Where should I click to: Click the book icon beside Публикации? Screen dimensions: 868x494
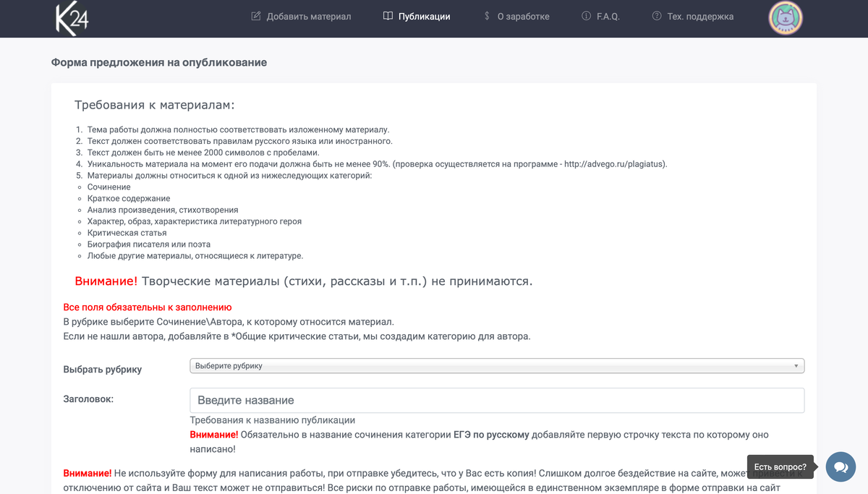[388, 16]
